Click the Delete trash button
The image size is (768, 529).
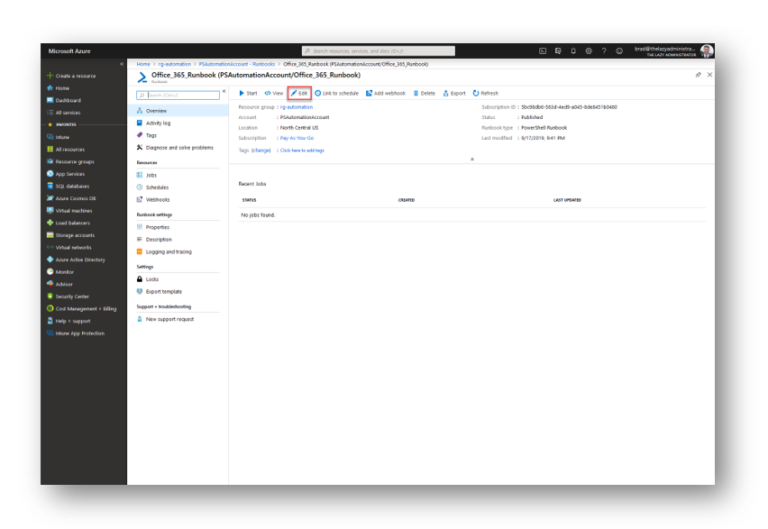(424, 93)
